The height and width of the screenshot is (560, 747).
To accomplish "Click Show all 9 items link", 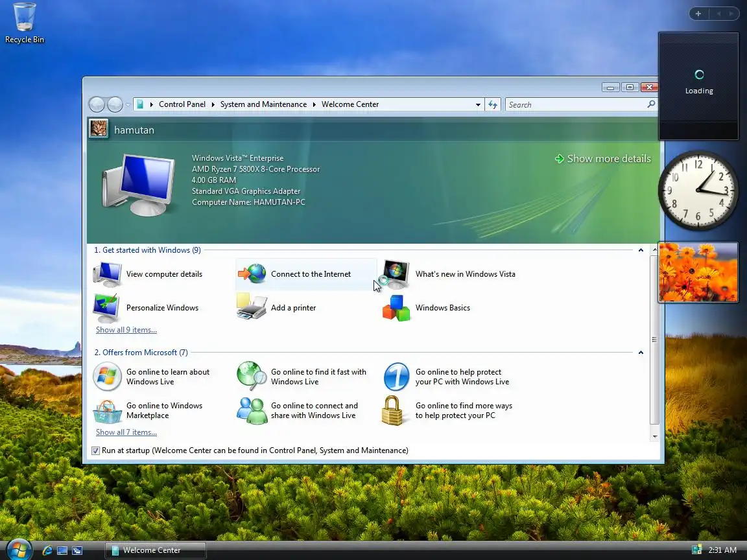I will point(126,329).
